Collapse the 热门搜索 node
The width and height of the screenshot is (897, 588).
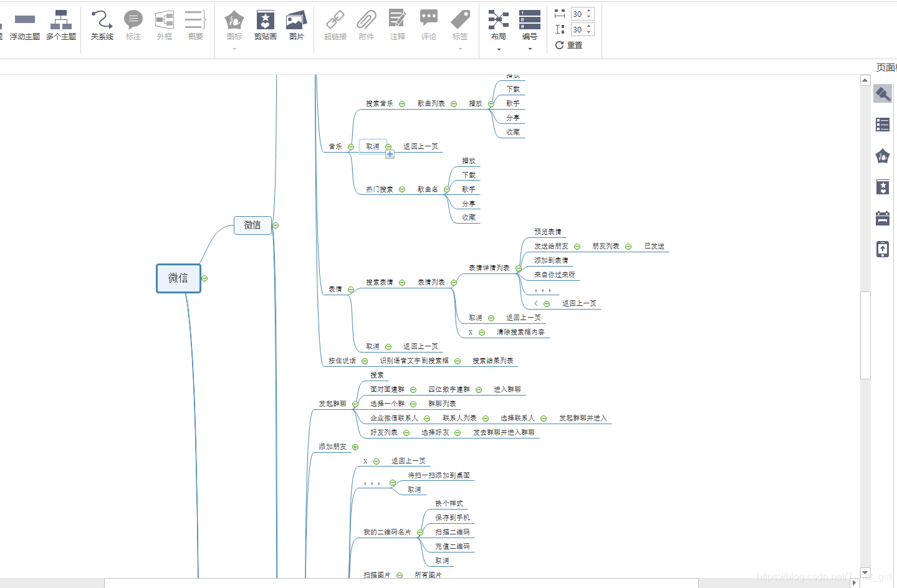point(402,189)
